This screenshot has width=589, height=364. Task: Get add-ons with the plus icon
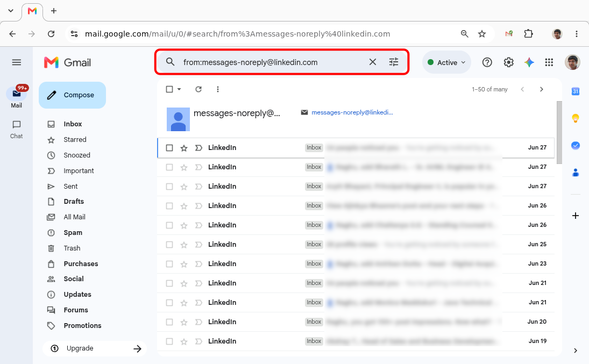575,216
